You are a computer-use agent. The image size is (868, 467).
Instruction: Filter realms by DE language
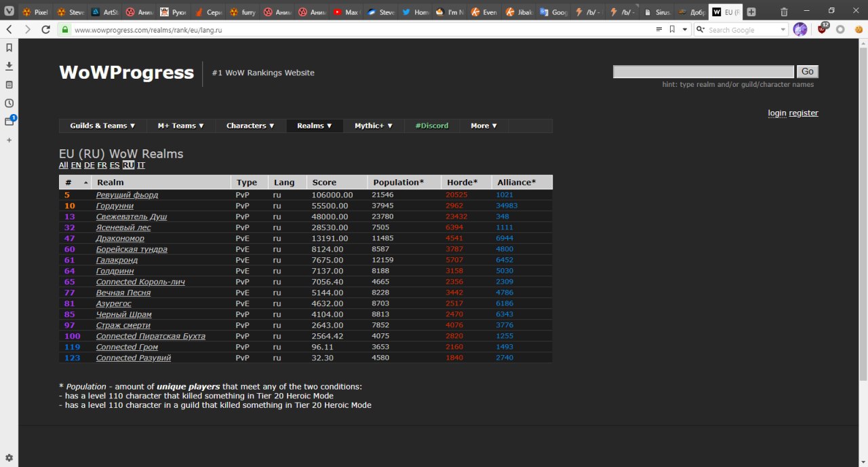click(x=90, y=165)
